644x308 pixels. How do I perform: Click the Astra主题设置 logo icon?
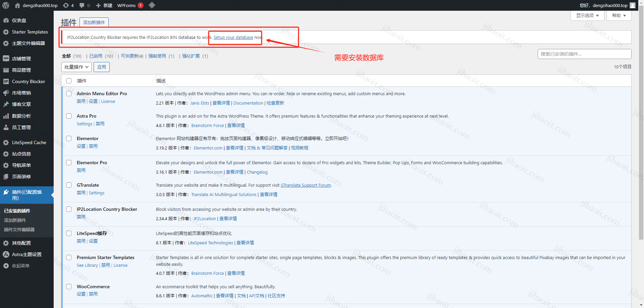point(6,254)
